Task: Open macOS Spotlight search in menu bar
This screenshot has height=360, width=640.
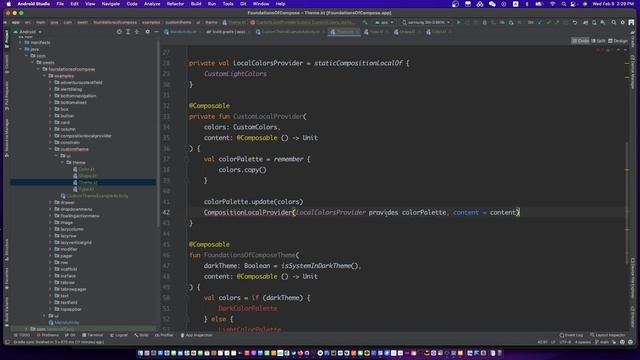Action: pyautogui.click(x=564, y=4)
